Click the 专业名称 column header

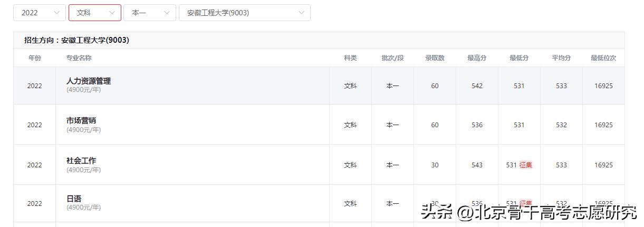79,58
